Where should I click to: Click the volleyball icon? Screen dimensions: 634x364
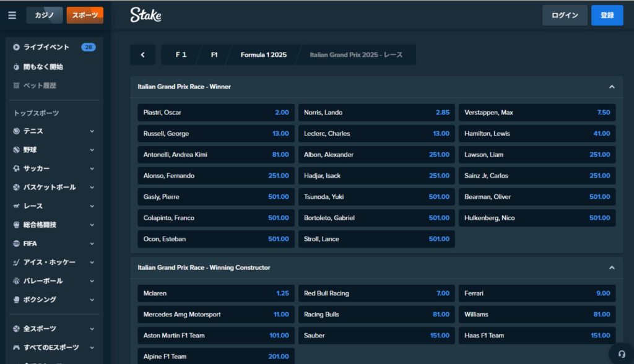click(x=16, y=280)
